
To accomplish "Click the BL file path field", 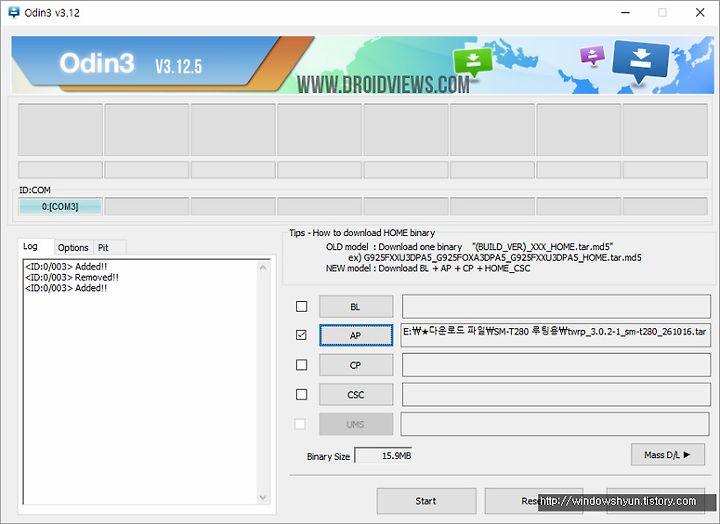I will pyautogui.click(x=556, y=306).
